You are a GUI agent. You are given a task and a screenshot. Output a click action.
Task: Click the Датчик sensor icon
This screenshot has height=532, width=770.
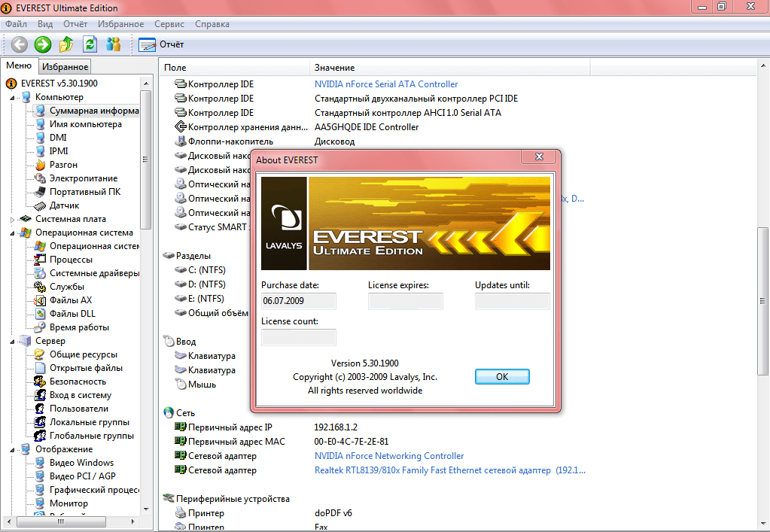coord(40,205)
